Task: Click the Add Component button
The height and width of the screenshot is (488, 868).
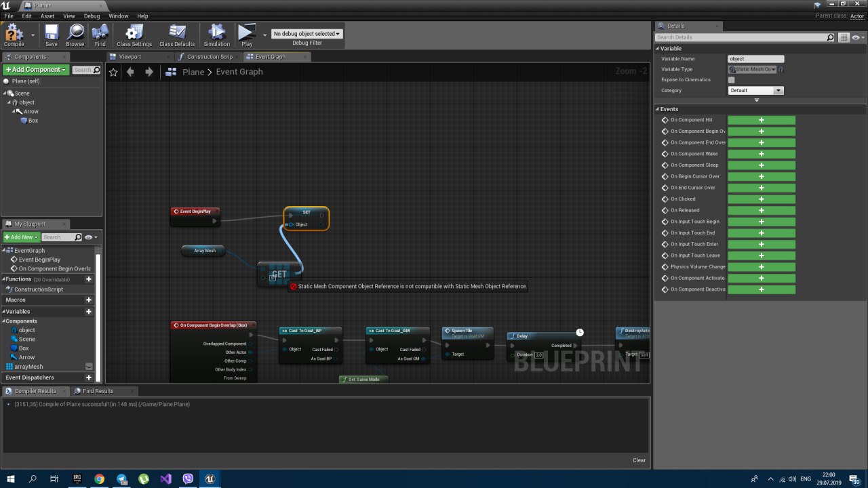Action: [x=36, y=70]
